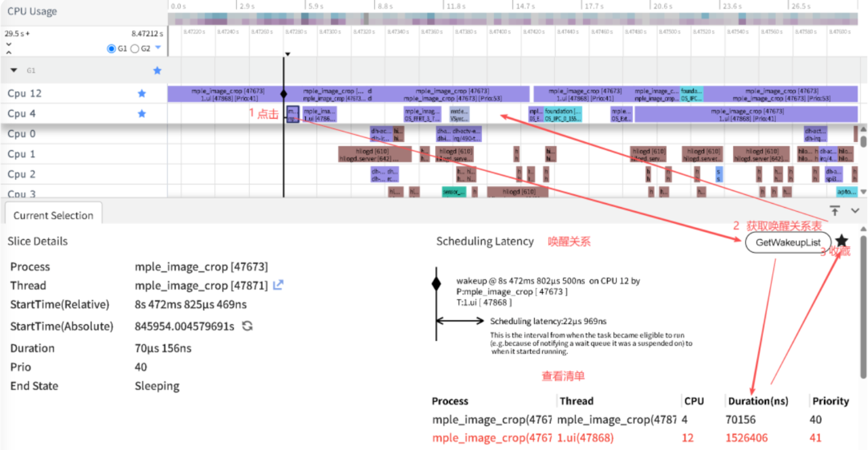Viewport: 868px width, 450px height.
Task: Click the Priority column header
Action: (830, 401)
